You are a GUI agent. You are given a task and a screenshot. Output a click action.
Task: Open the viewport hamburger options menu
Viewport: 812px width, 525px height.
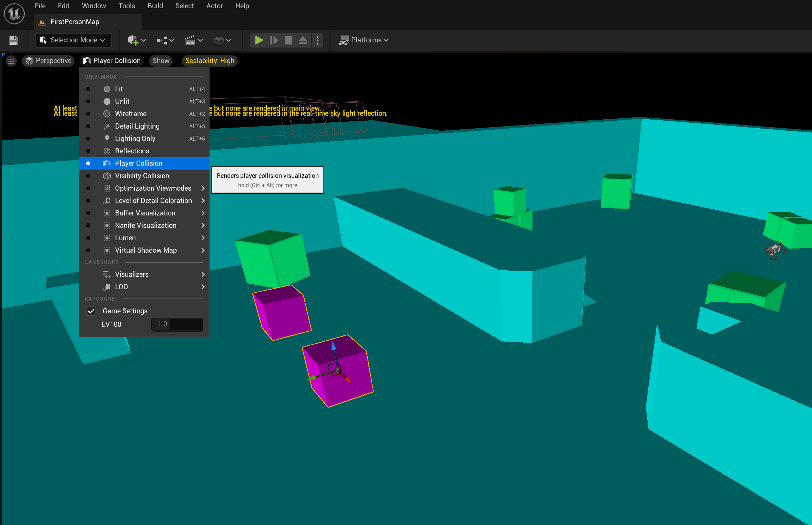(x=11, y=61)
